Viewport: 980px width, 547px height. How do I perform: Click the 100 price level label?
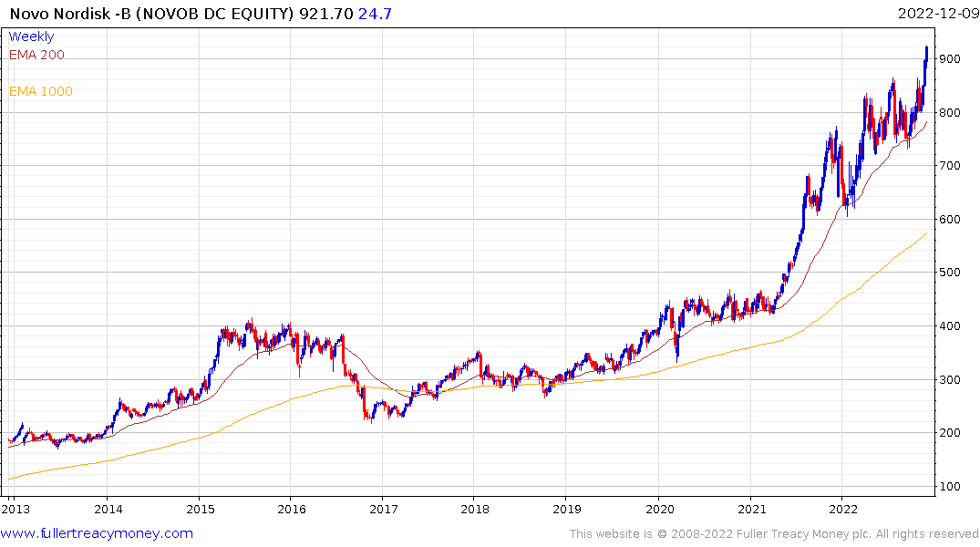click(x=949, y=486)
